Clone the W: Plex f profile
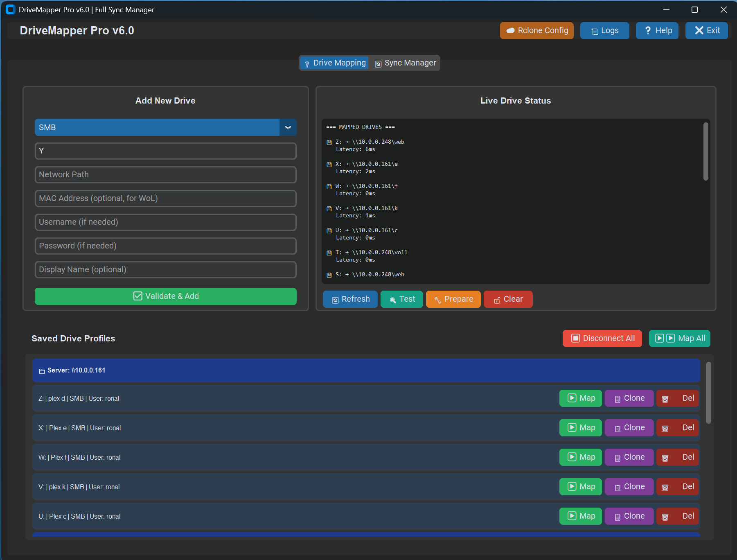Viewport: 737px width, 560px height. click(629, 457)
